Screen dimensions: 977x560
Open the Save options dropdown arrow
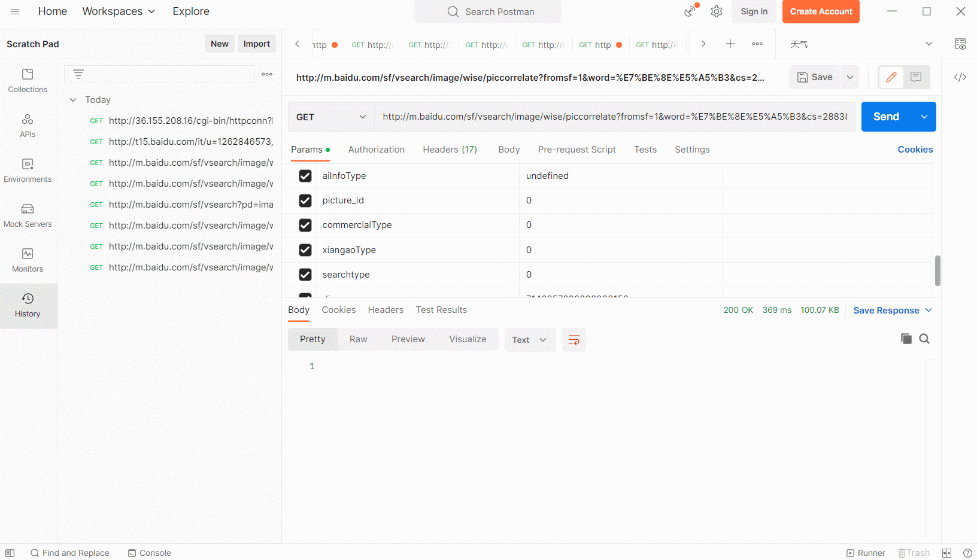click(850, 77)
